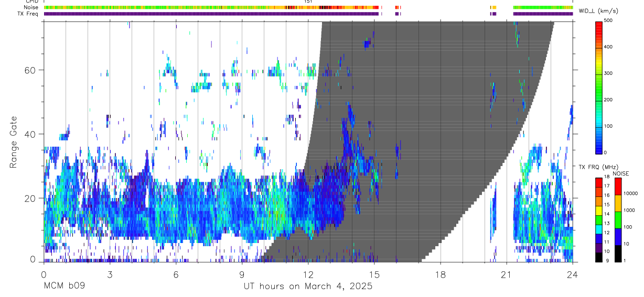Click the 'NOISE' legend title
This screenshot has width=644, height=297.
621,173
